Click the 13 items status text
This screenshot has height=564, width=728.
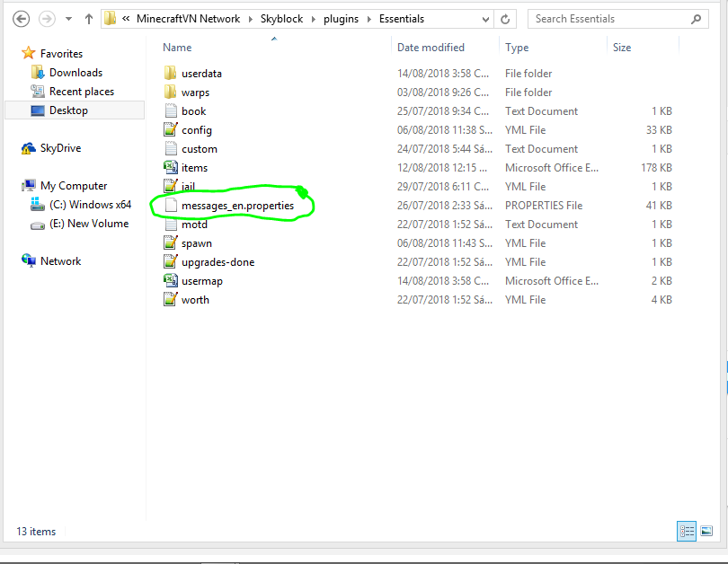point(36,532)
